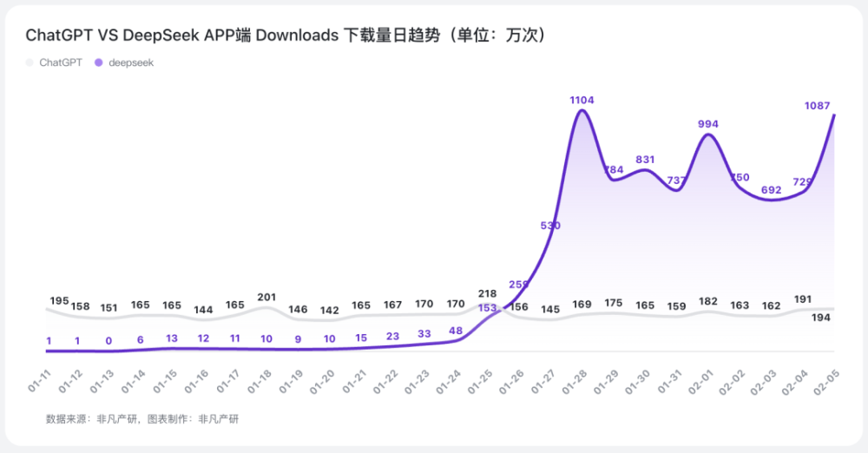This screenshot has height=453, width=868.
Task: Click the gray ChatGPT legend color dot
Action: [30, 62]
